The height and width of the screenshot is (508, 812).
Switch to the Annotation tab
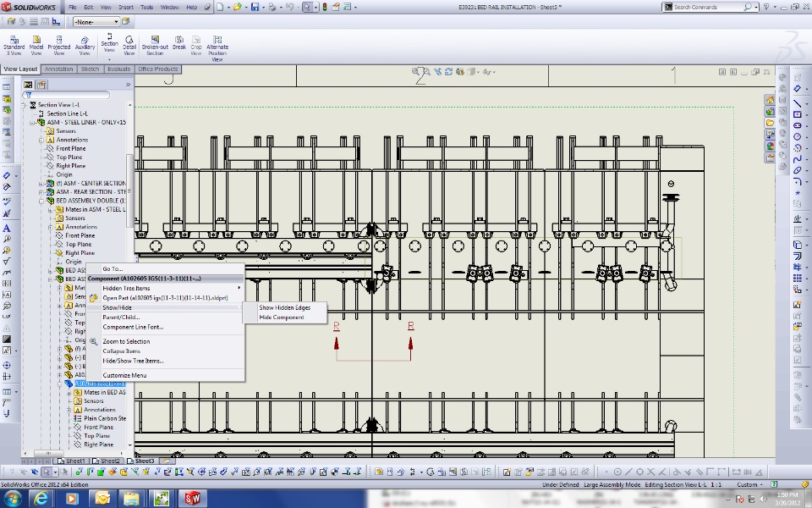click(59, 69)
